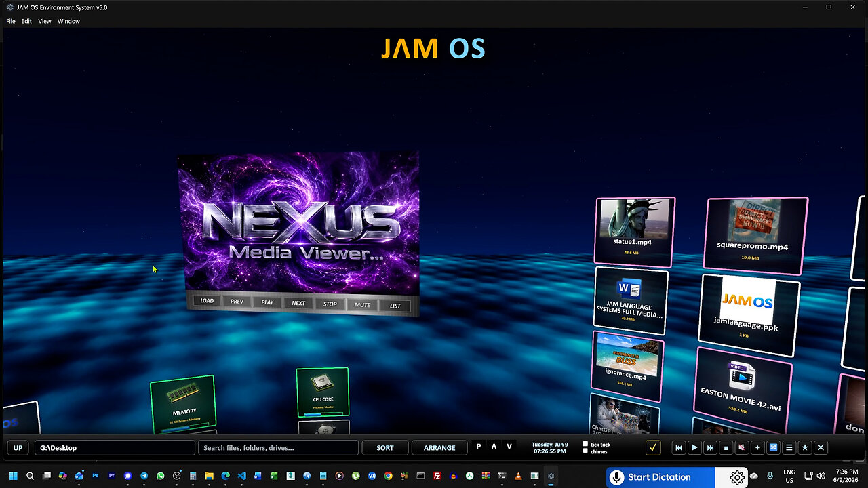Click the Search files, folders, drives field

click(278, 448)
